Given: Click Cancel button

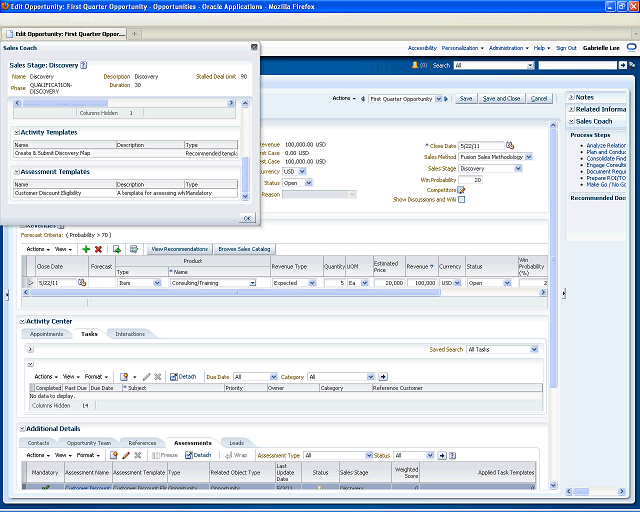Looking at the screenshot, I should tap(539, 99).
